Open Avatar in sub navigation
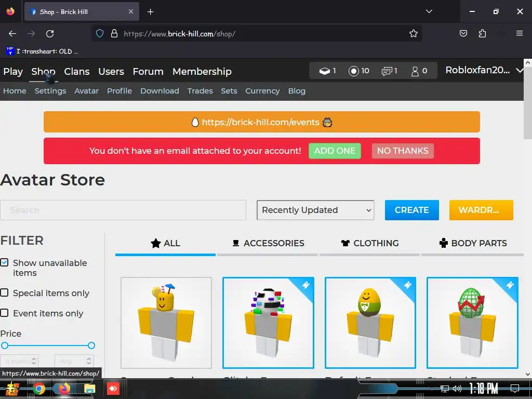The height and width of the screenshot is (399, 532). 87,91
